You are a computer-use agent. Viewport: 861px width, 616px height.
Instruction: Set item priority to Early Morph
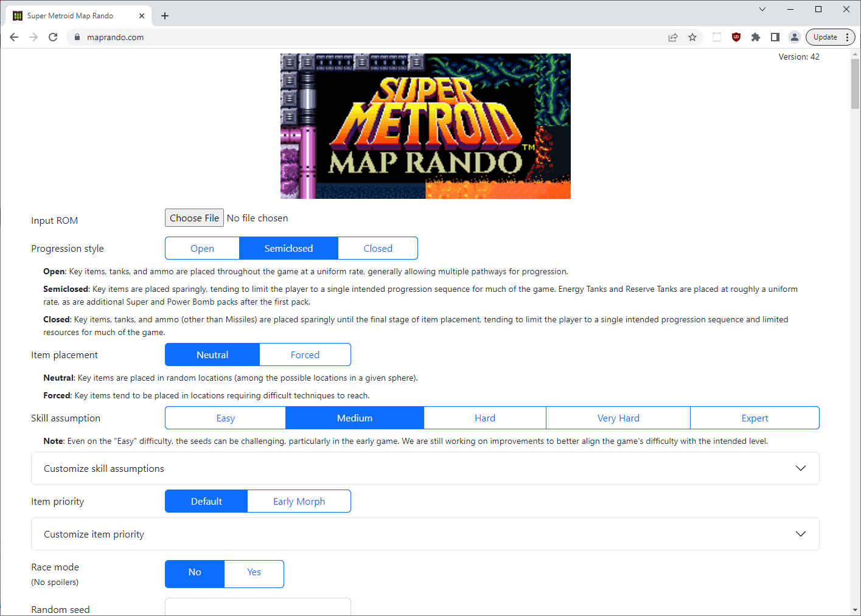pos(299,501)
